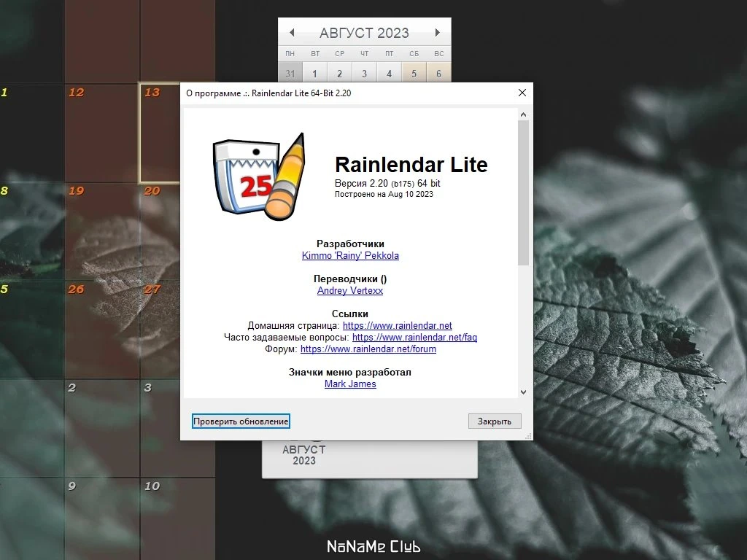The image size is (747, 560).
Task: Click the АВГУСТ 2023 label below dialog
Action: (304, 455)
